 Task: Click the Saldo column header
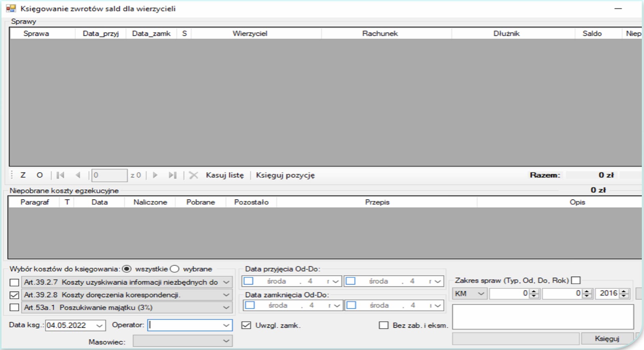(x=592, y=33)
